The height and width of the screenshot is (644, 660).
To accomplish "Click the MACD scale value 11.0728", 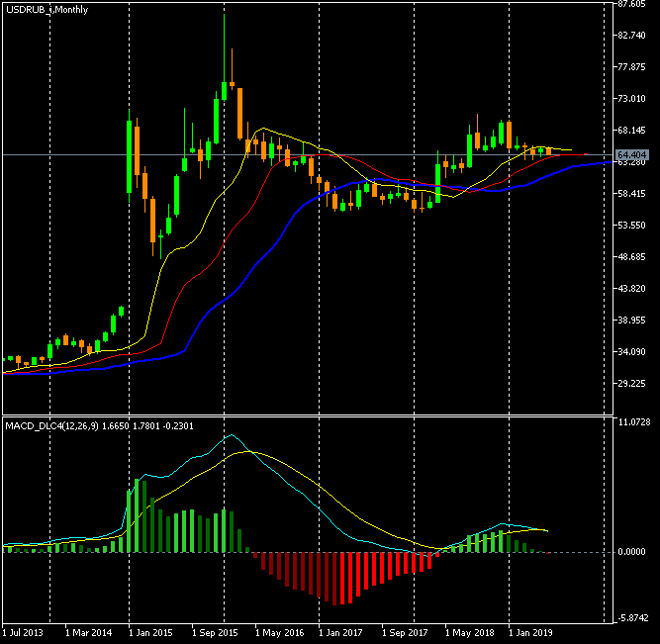I will [634, 421].
